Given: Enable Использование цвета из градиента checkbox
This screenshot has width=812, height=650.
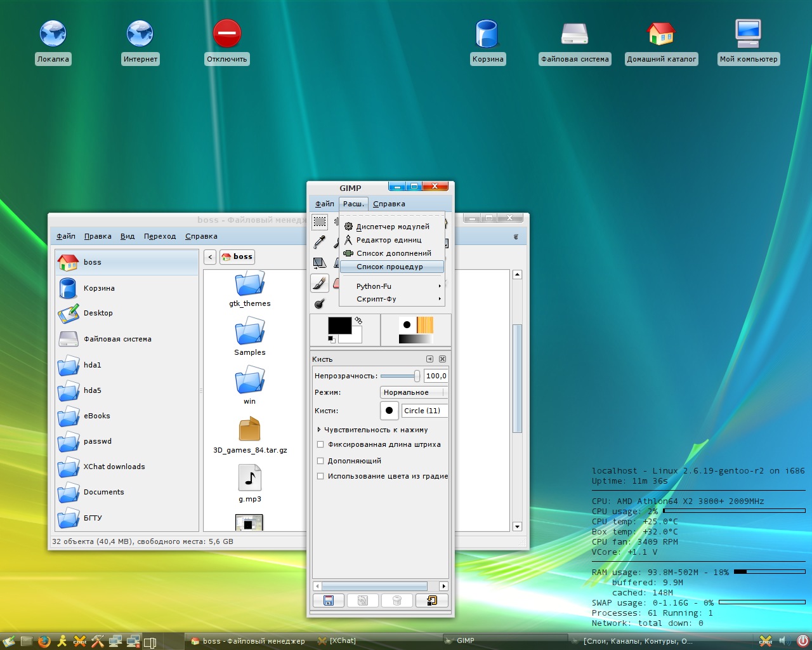Looking at the screenshot, I should 320,476.
